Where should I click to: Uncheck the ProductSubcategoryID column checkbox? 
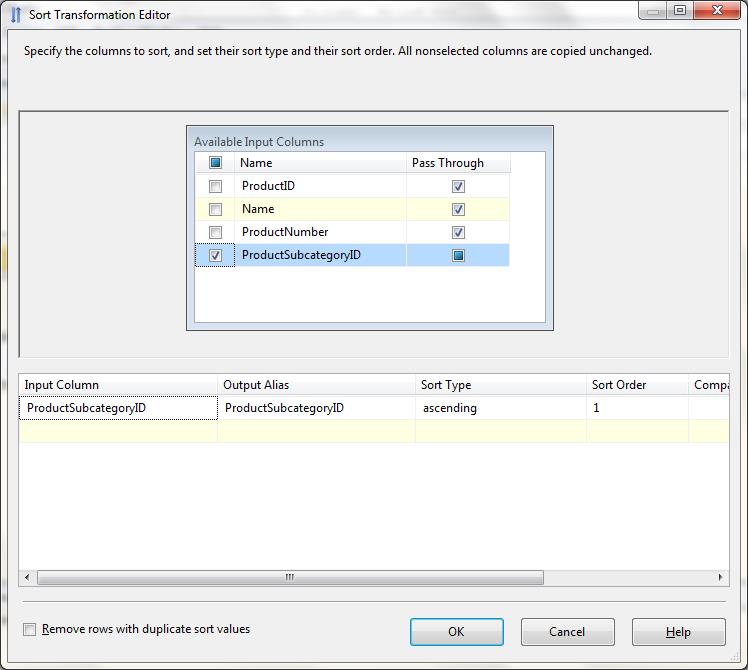tap(215, 256)
